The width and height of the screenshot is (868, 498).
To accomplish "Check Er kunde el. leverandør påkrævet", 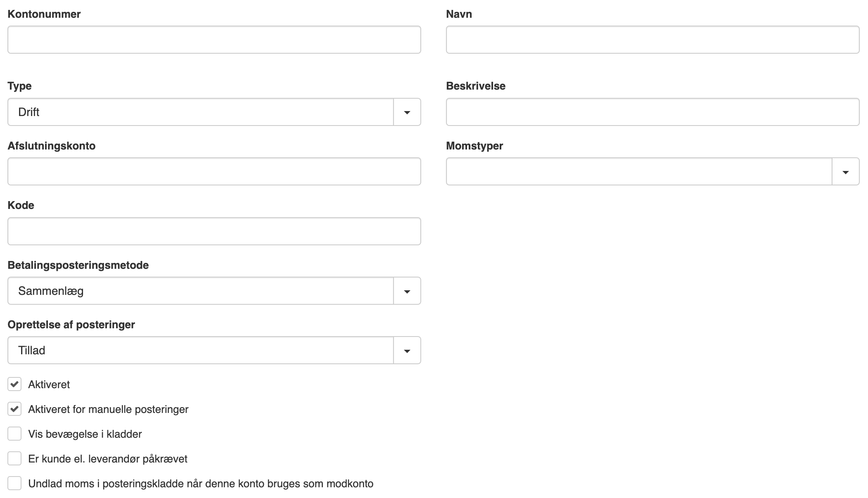I will click(14, 459).
